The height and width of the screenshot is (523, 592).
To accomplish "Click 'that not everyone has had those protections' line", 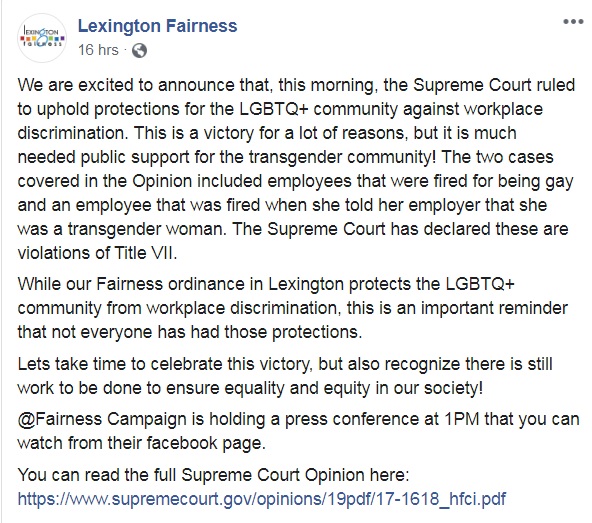I will point(190,332).
